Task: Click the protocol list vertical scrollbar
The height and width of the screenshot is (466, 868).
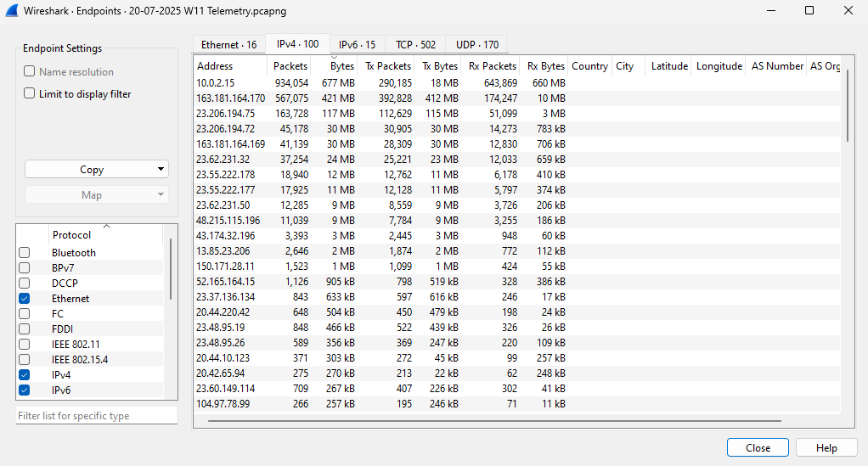Action: [171, 269]
